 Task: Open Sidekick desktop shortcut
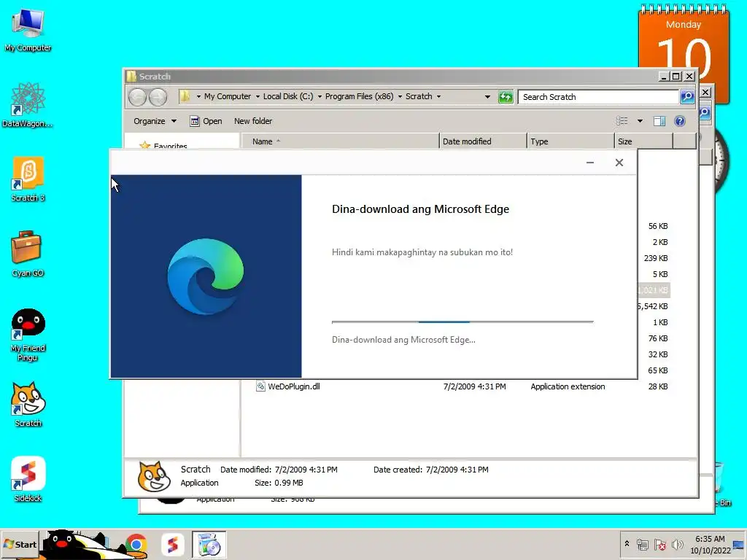tap(28, 479)
